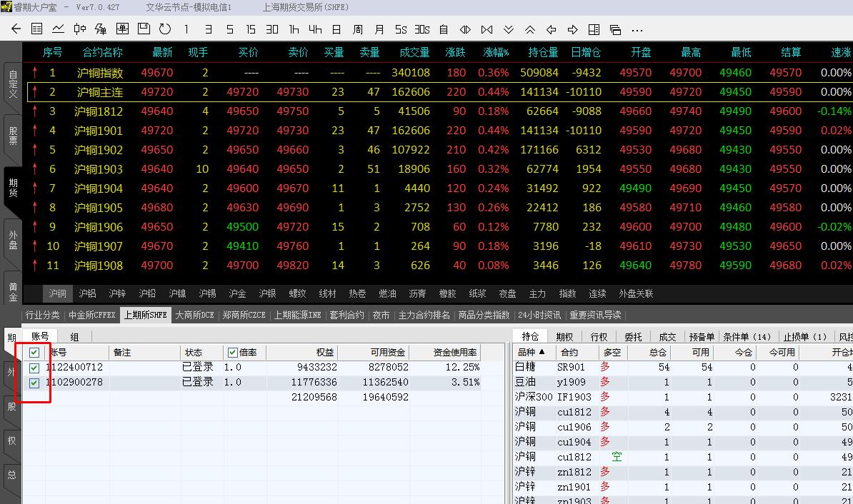The image size is (853, 504).
Task: Click the refresh circular arrow icon
Action: click(x=165, y=29)
